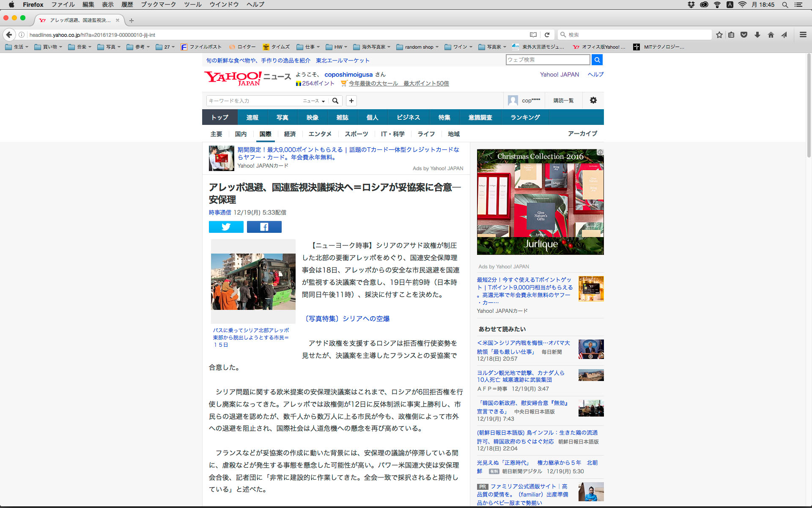Click the Aleppo bus evacuation photo thumbnail
The height and width of the screenshot is (508, 812).
pyautogui.click(x=253, y=282)
